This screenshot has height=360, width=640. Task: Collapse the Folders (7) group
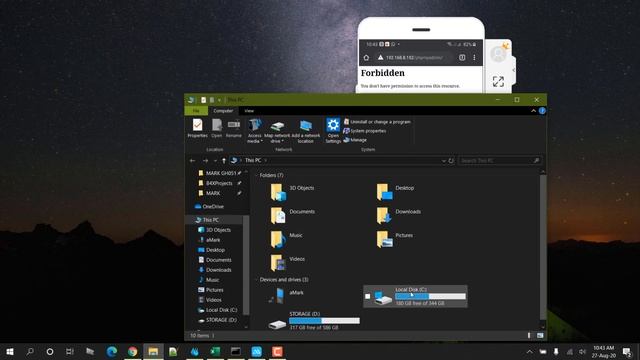tap(257, 175)
